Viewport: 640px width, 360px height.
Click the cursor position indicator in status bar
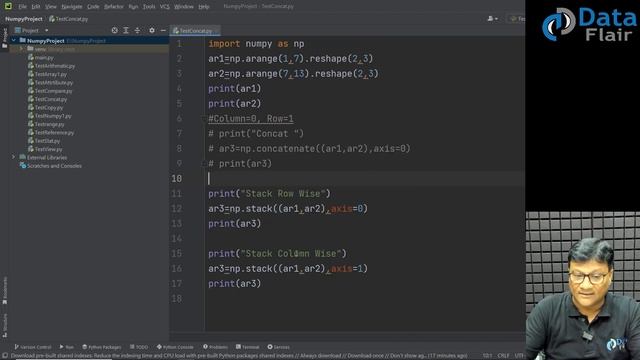point(487,356)
